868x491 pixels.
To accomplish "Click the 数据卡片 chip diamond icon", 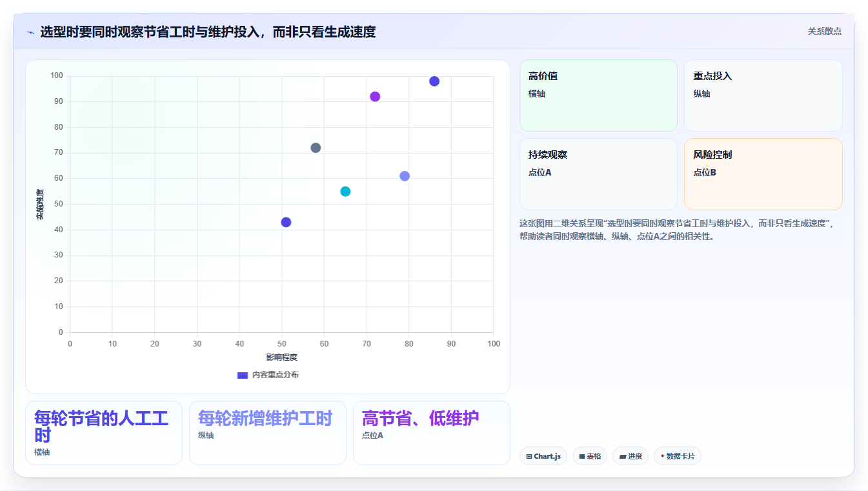I will pyautogui.click(x=662, y=456).
